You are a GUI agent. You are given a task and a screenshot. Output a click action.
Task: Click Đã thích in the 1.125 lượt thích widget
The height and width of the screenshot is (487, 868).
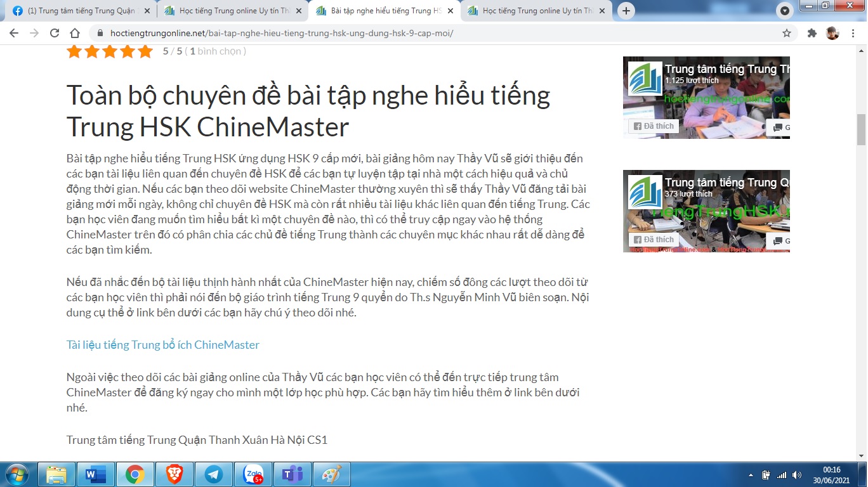coord(654,126)
